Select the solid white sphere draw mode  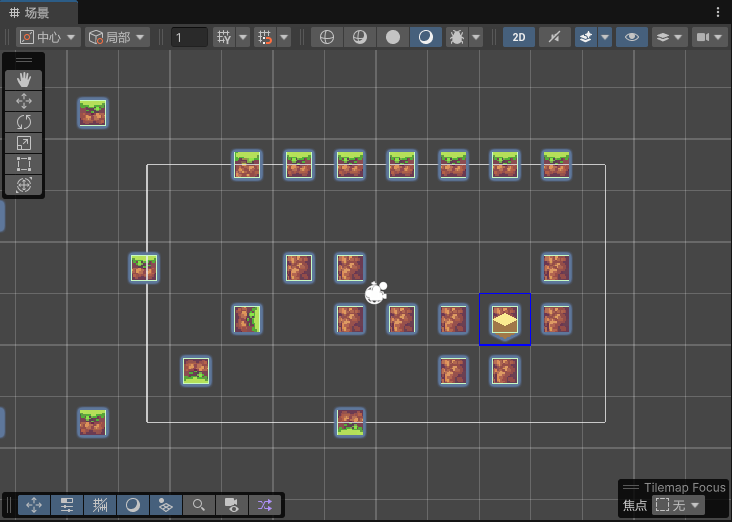(393, 37)
